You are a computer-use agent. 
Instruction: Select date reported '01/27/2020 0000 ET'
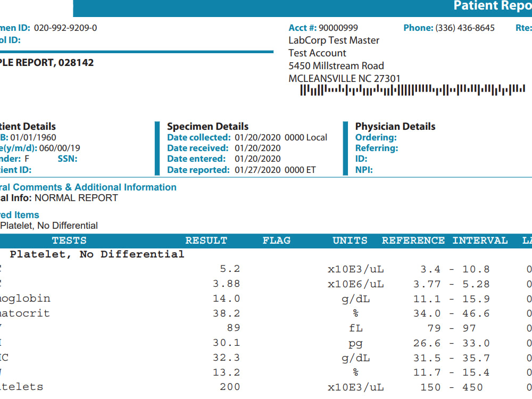(275, 170)
